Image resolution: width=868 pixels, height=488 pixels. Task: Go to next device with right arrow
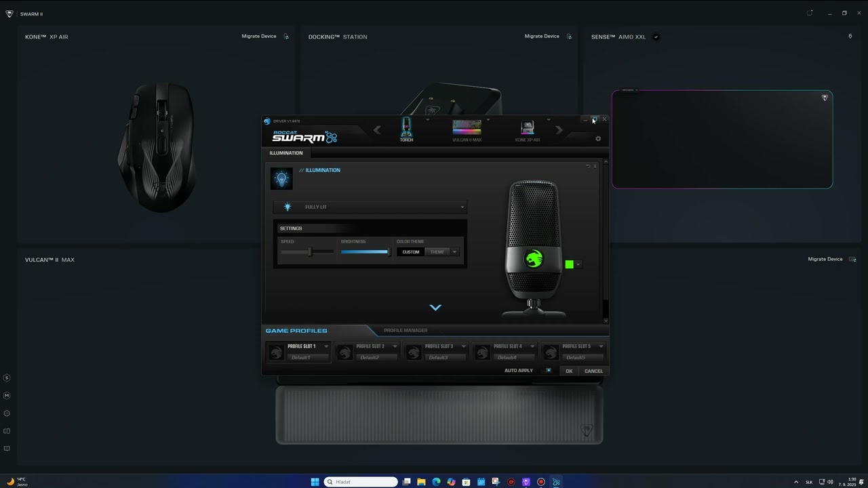(x=559, y=130)
